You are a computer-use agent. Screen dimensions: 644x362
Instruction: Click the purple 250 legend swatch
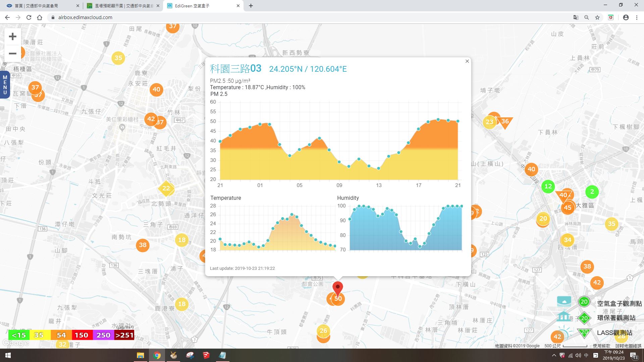(103, 335)
